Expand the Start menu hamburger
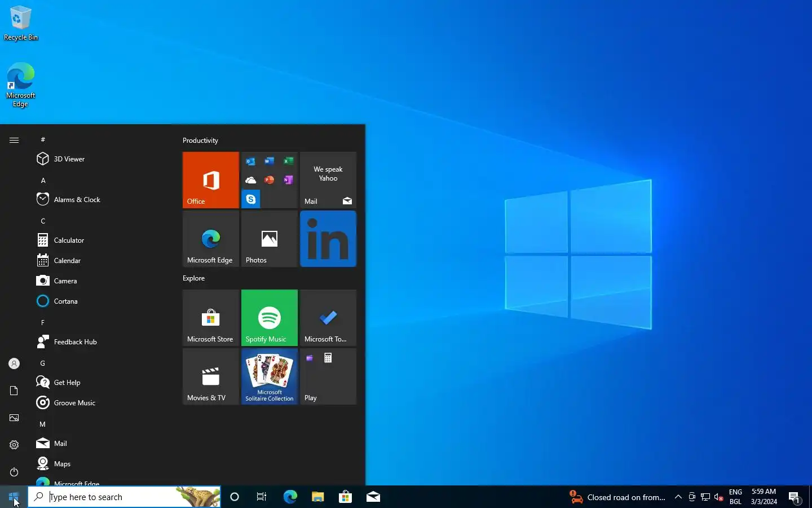 point(14,140)
